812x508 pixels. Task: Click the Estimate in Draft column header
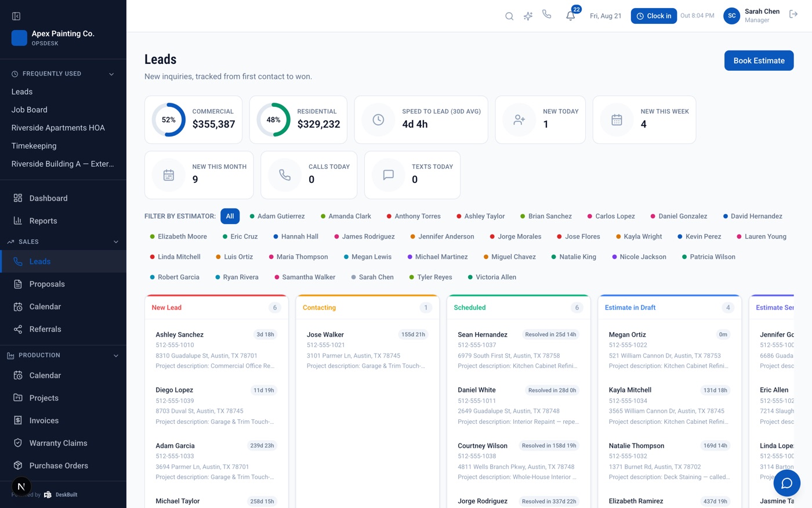(x=669, y=308)
